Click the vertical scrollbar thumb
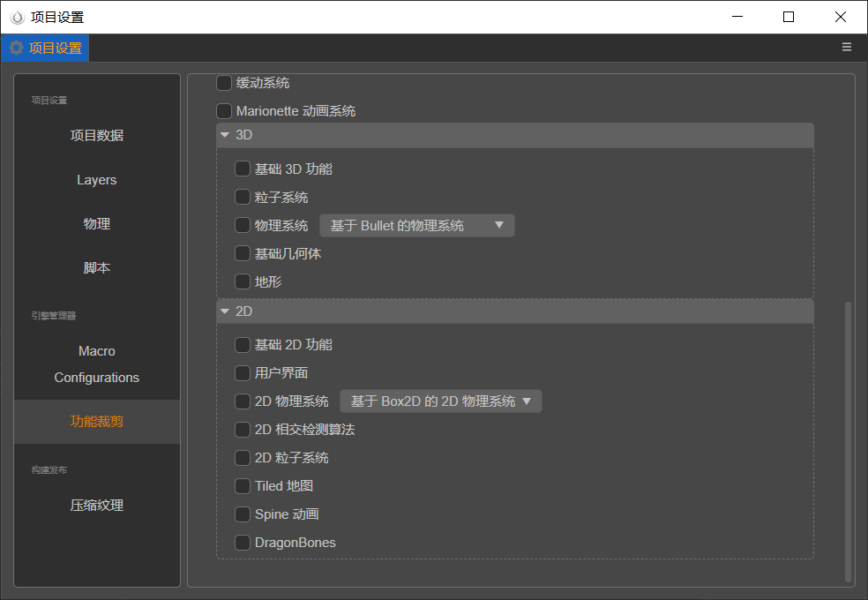868x600 pixels. tap(848, 441)
